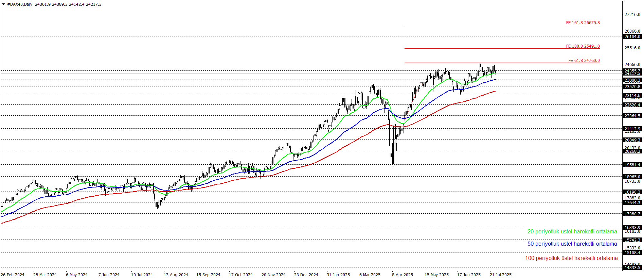Click the 17080.7 price level tag
This screenshot has width=644, height=279.
[x=632, y=214]
